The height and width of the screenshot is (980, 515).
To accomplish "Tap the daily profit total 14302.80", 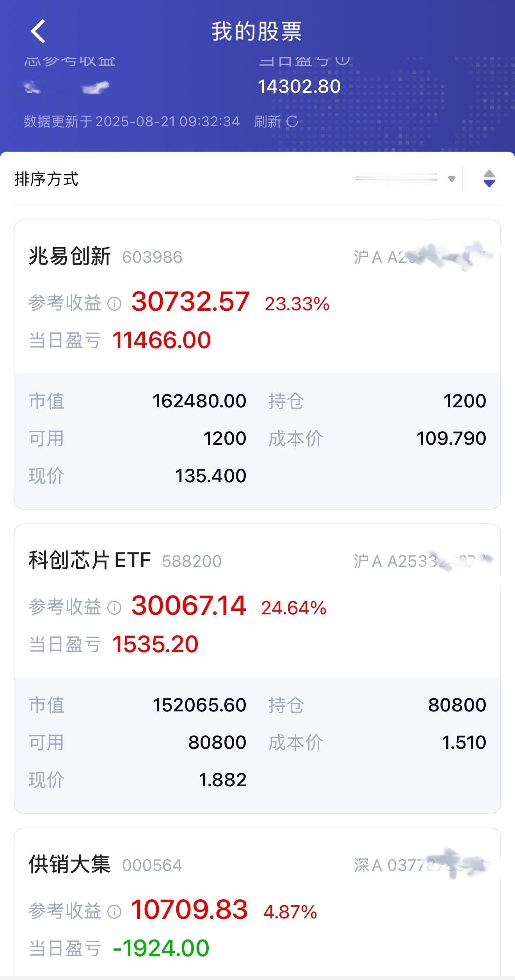I will point(299,87).
